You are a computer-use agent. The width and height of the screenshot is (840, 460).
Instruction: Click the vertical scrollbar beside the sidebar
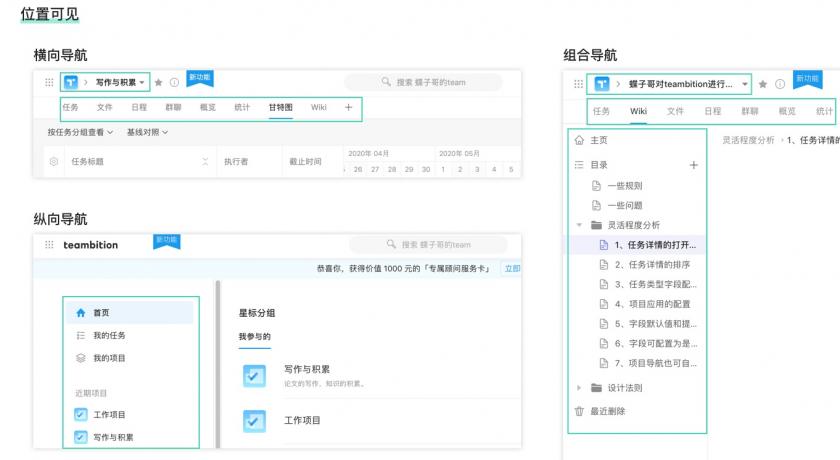(x=218, y=364)
